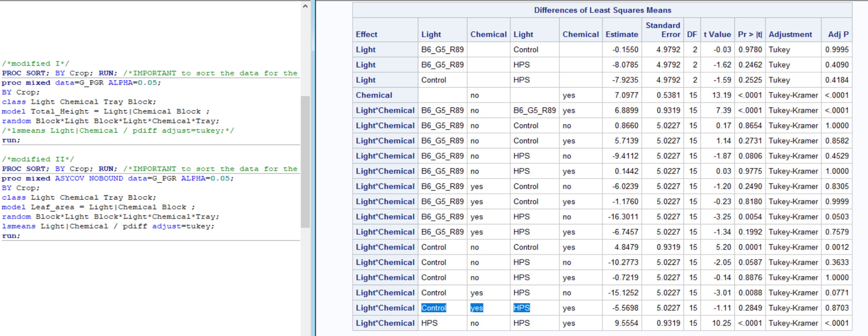Select the highlighted Control cell
Viewport: 868px width, 336px height.
(434, 308)
